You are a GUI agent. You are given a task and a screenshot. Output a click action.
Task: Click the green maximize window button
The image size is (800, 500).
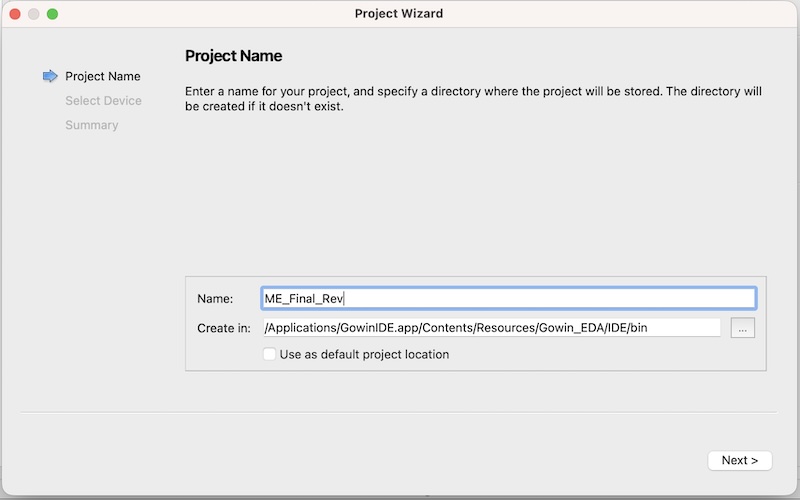[53, 14]
